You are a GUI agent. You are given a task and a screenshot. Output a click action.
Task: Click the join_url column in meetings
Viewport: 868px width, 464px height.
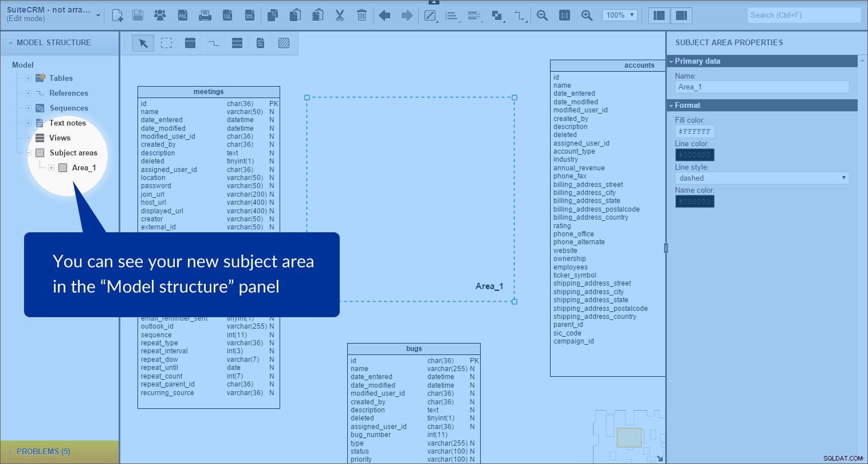coord(152,194)
